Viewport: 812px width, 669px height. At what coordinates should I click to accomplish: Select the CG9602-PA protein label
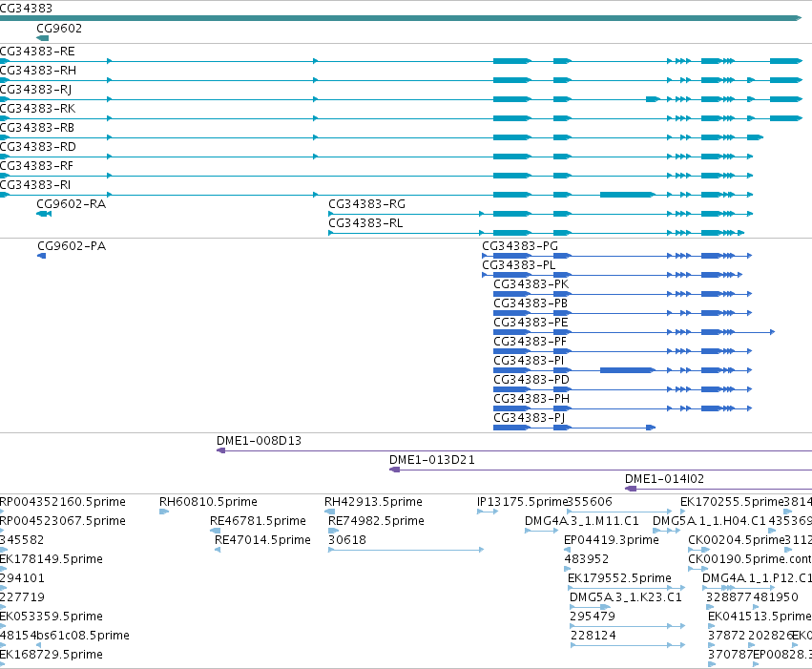72,246
